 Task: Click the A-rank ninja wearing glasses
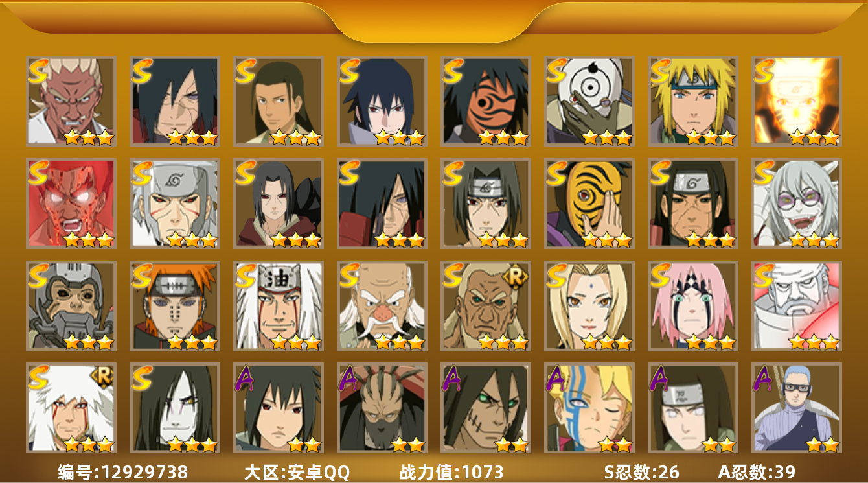(796, 408)
